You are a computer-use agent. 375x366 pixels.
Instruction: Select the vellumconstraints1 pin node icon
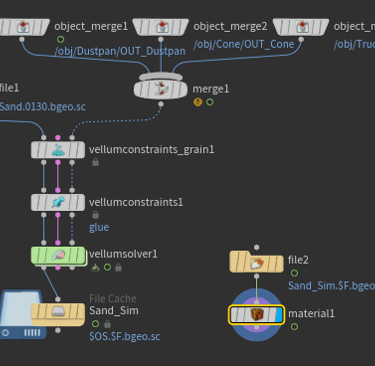(58, 202)
